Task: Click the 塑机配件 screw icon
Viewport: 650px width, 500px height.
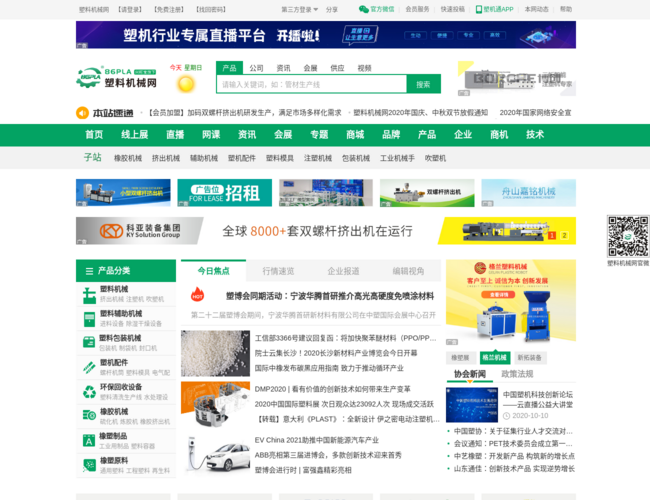Action: coord(89,367)
